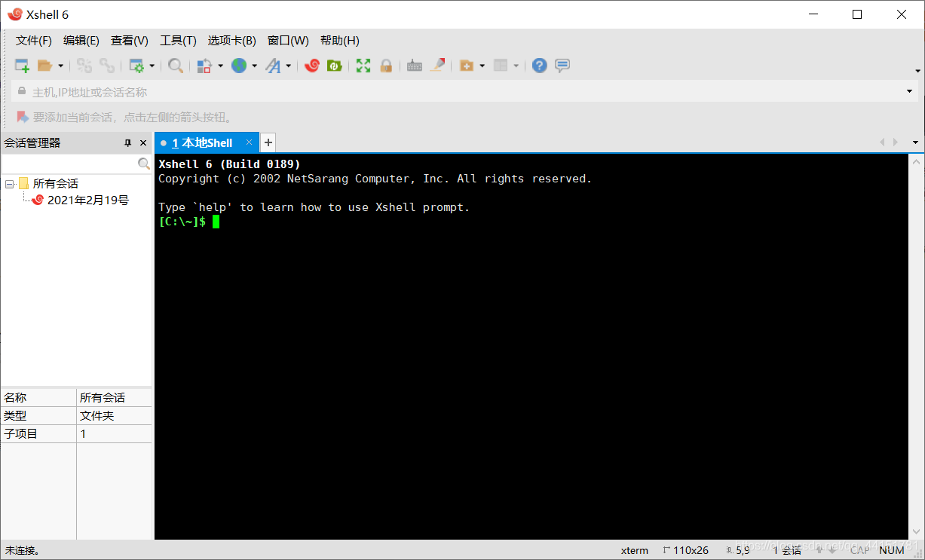Click the color scheme toolbar icon
This screenshot has height=560, width=925.
(x=204, y=66)
